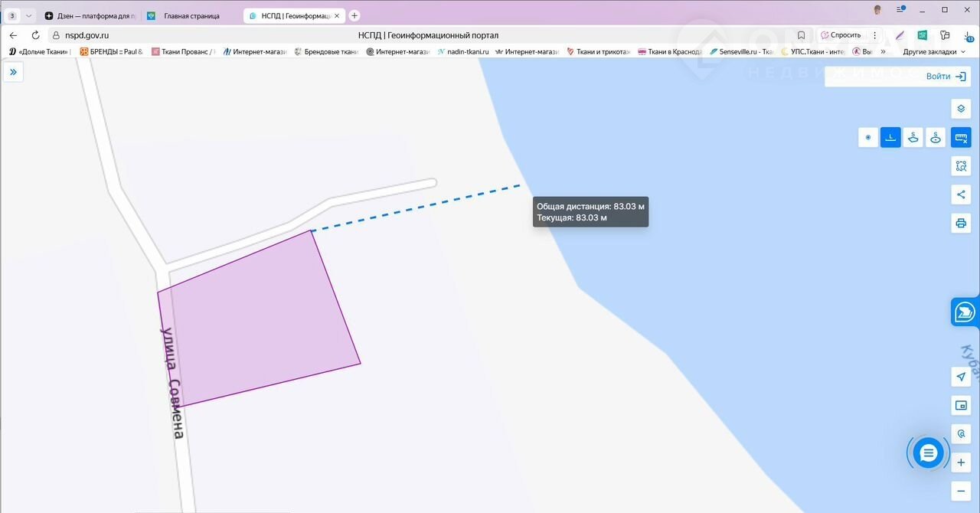Screen dimensions: 980x513
Task: Select the point marker measurement tool
Action: [x=867, y=138]
